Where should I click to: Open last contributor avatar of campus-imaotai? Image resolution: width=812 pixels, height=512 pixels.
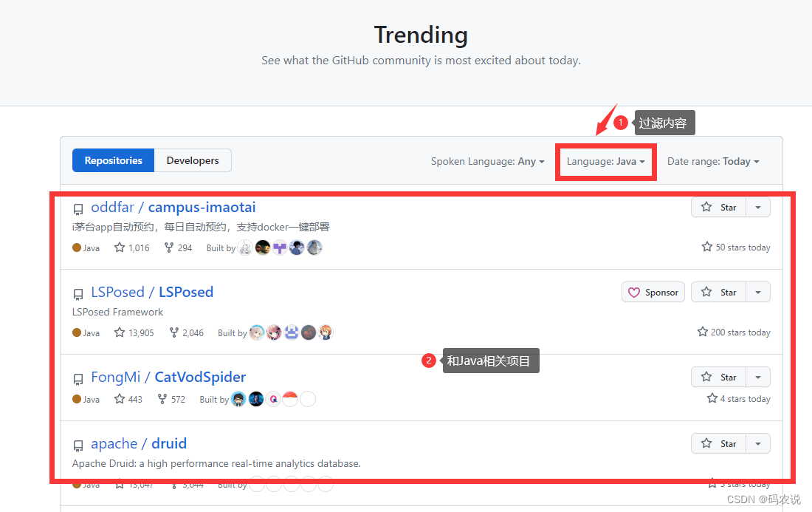click(314, 248)
